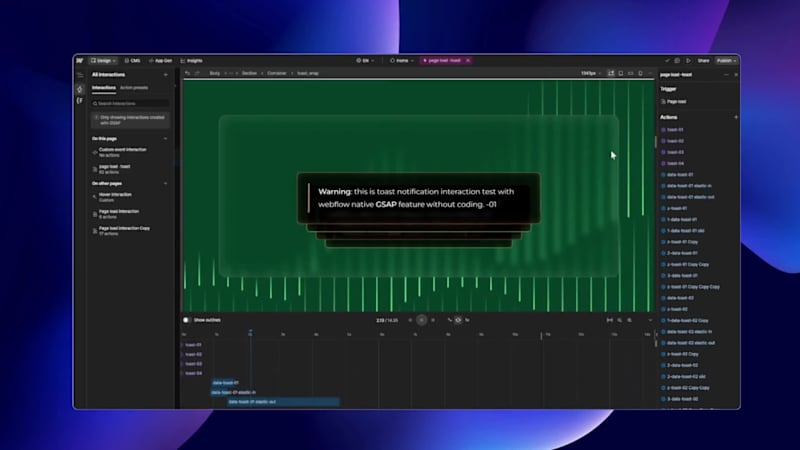Select data-toast-01 elastic-out timeline bar
Image resolution: width=800 pixels, height=450 pixels.
point(283,402)
